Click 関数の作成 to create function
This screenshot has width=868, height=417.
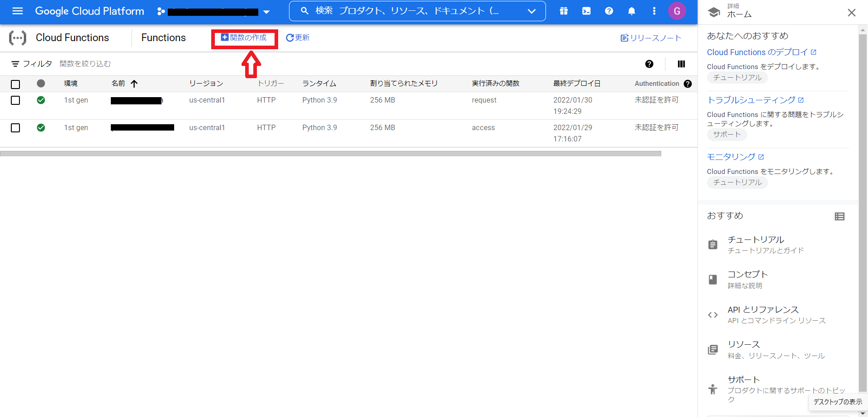click(244, 37)
